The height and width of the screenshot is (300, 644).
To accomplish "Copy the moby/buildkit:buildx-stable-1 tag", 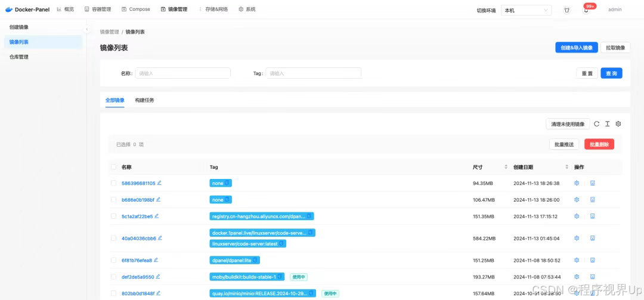I will 280,277.
